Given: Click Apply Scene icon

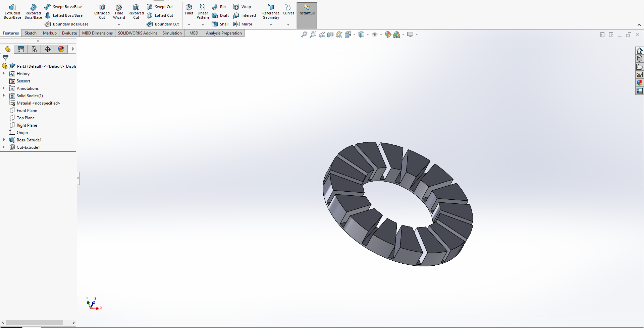Looking at the screenshot, I should point(397,35).
